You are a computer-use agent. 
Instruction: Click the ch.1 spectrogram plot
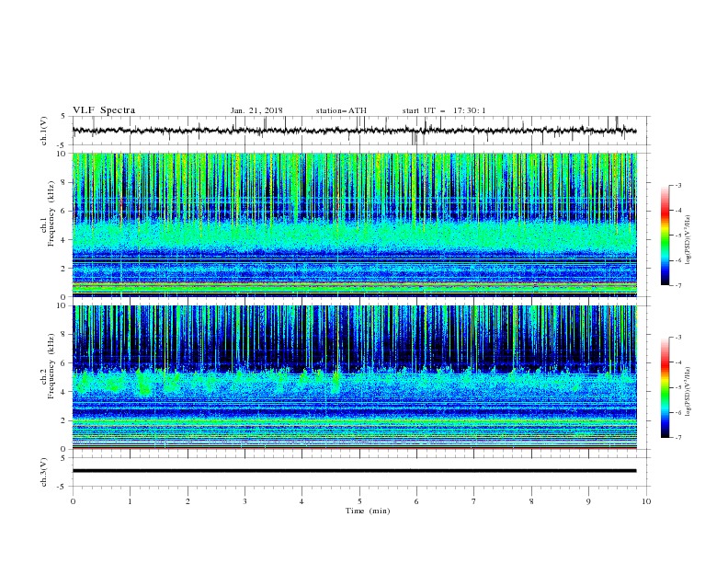coord(355,224)
